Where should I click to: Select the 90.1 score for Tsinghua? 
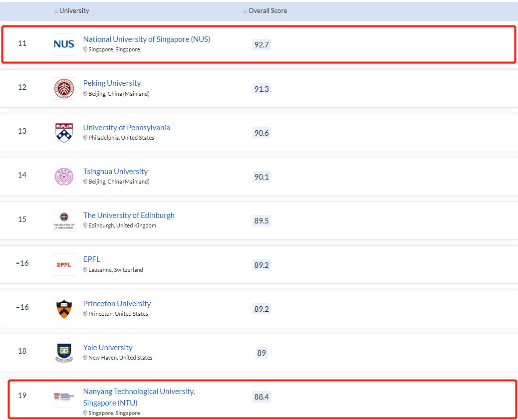261,177
